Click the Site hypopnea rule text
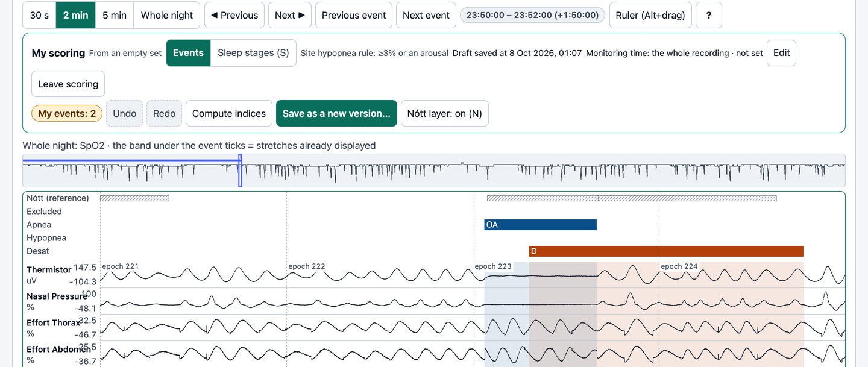Viewport: 868px width, 367px height. tap(374, 53)
